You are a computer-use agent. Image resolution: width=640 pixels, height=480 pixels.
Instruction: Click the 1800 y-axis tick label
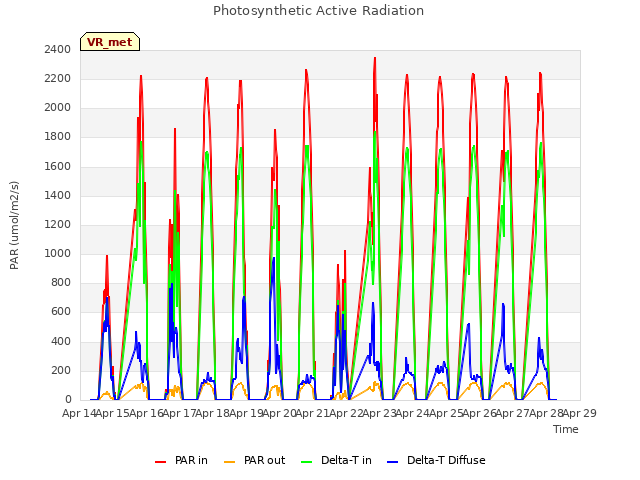pos(58,137)
